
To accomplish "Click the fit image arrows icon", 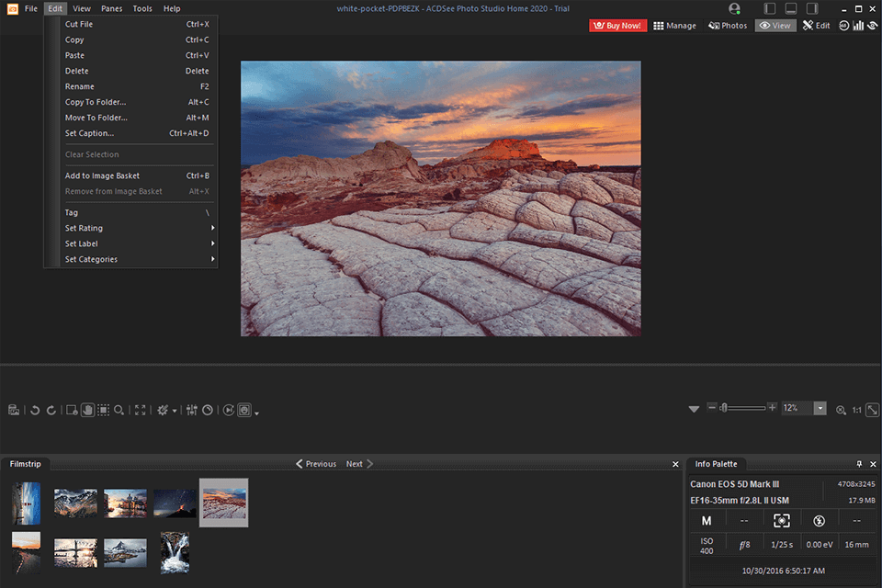I will click(x=873, y=410).
